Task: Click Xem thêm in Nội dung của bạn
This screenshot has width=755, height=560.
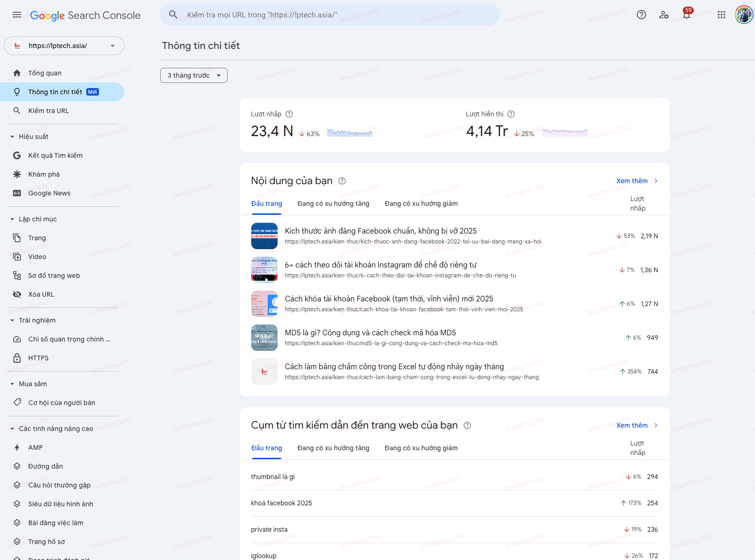Action: [x=637, y=181]
